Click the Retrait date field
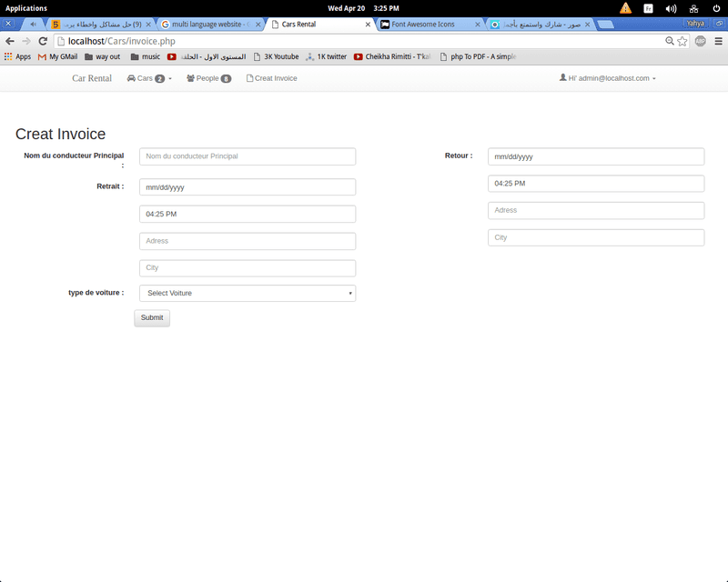This screenshot has width=728, height=582. (x=248, y=187)
